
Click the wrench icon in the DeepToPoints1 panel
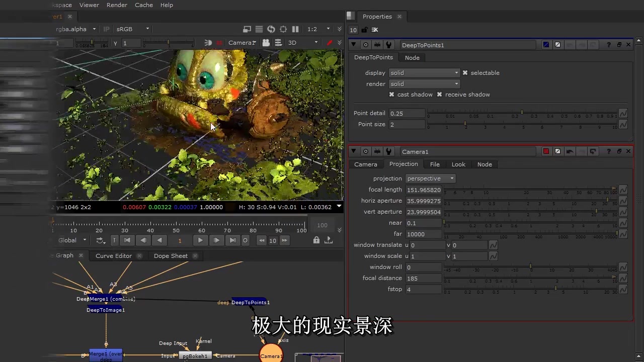click(388, 45)
